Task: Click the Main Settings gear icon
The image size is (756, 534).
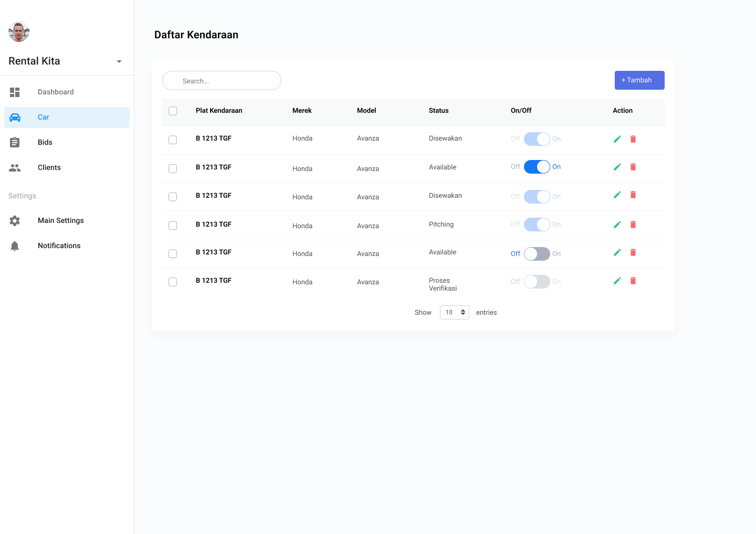Action: click(15, 221)
